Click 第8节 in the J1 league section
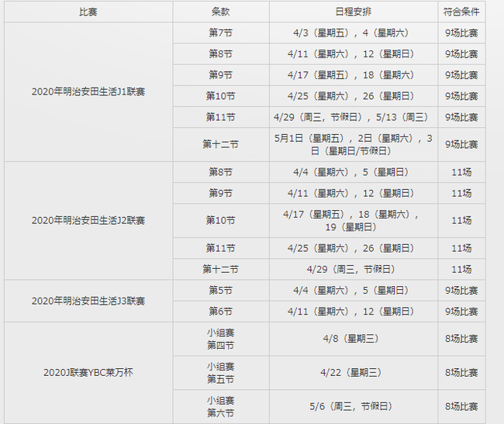 tap(221, 54)
